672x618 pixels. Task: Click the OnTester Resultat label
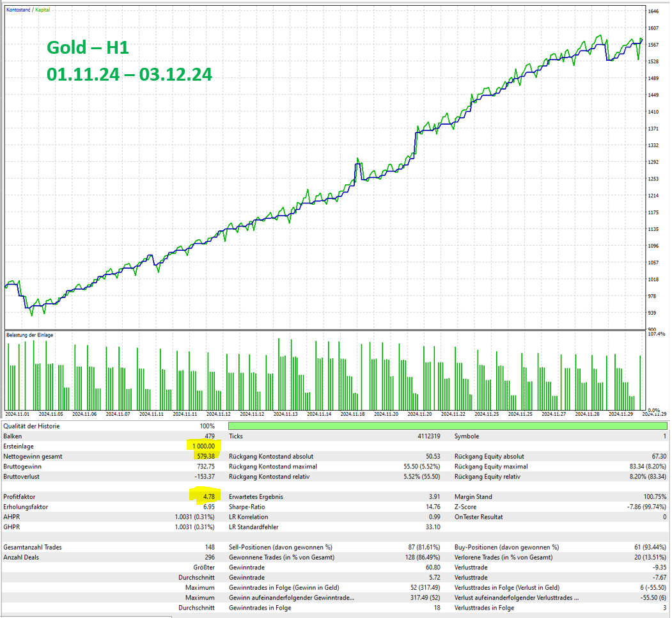pos(479,517)
